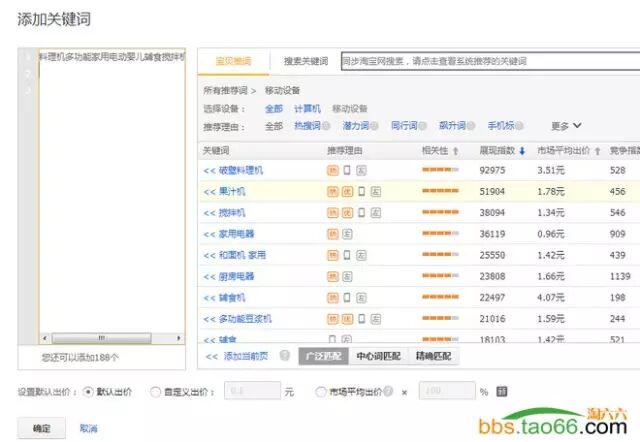Filter reason by 热搜词
Screen dimensions: 640x442
coord(307,126)
